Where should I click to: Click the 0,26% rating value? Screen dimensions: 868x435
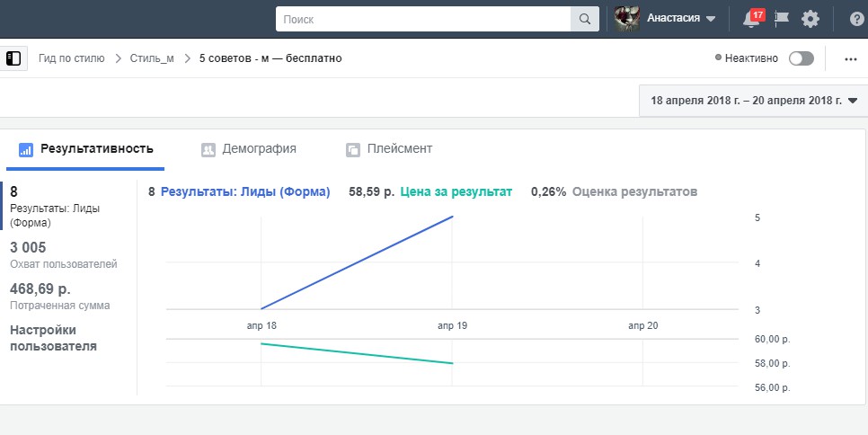click(x=549, y=192)
